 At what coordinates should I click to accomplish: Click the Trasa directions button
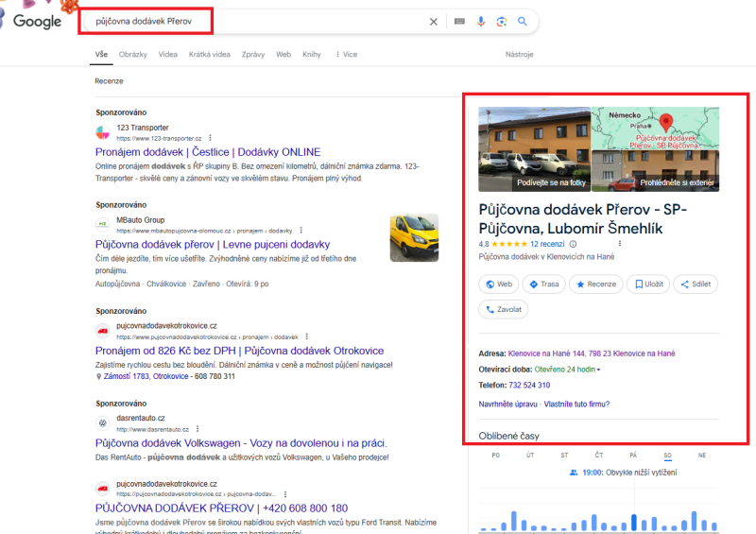click(x=544, y=284)
